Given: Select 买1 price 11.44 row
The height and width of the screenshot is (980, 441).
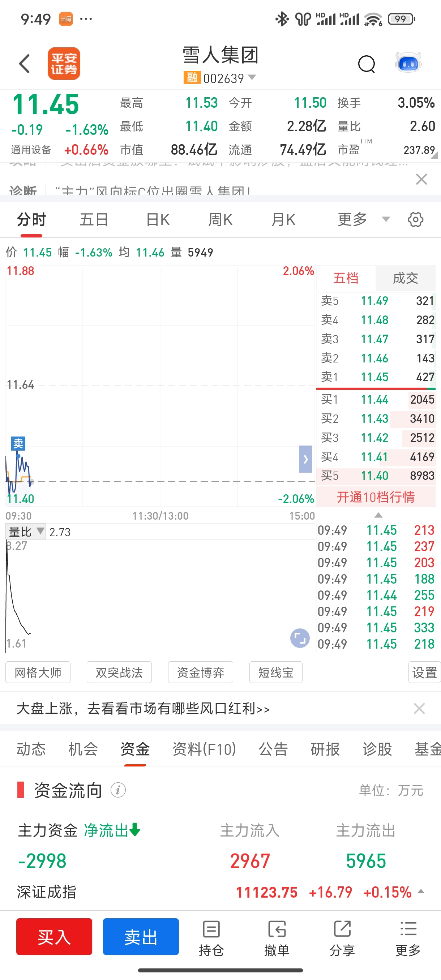Looking at the screenshot, I should coord(376,399).
